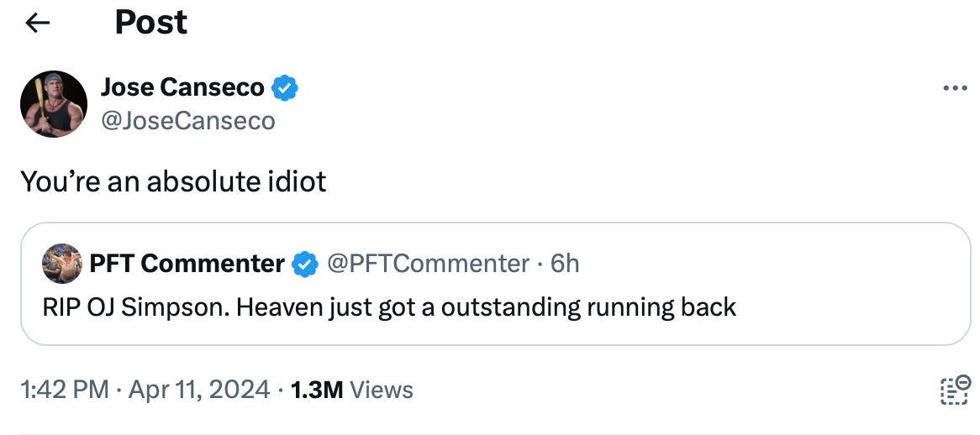The width and height of the screenshot is (980, 435).
Task: Open PFT Commenter's small avatar
Action: click(x=61, y=264)
